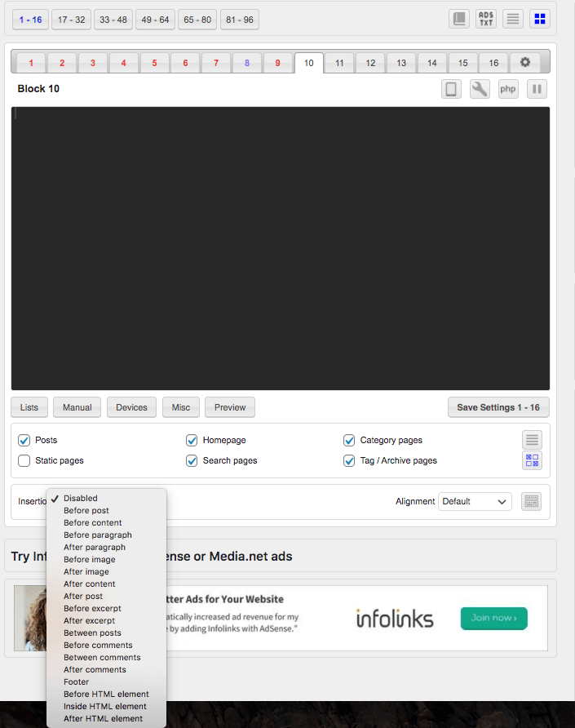
Task: Select Before post in insertion list
Action: click(x=106, y=510)
